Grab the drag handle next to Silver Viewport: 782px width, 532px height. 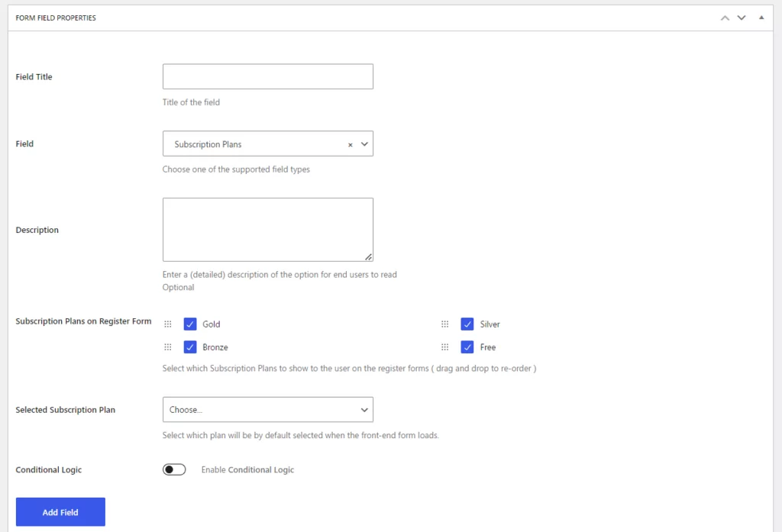click(445, 324)
